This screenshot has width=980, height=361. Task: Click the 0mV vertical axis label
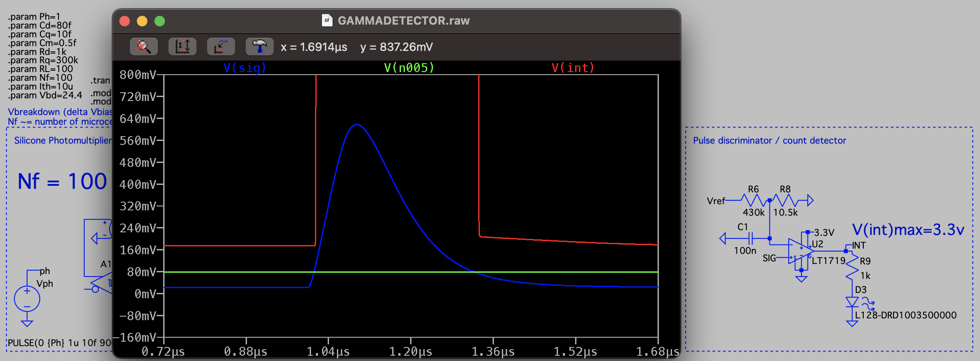pos(145,294)
